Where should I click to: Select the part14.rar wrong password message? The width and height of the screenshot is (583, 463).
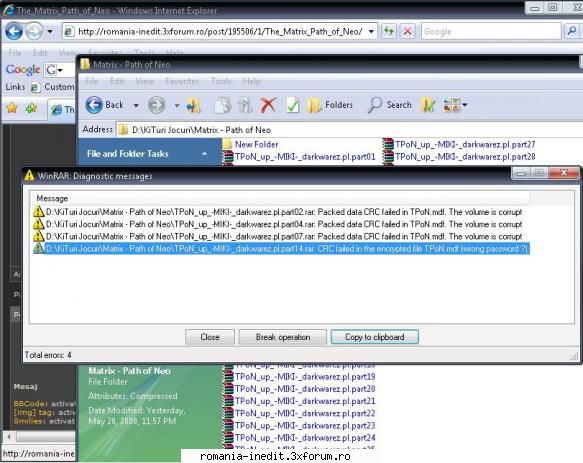[x=281, y=249]
